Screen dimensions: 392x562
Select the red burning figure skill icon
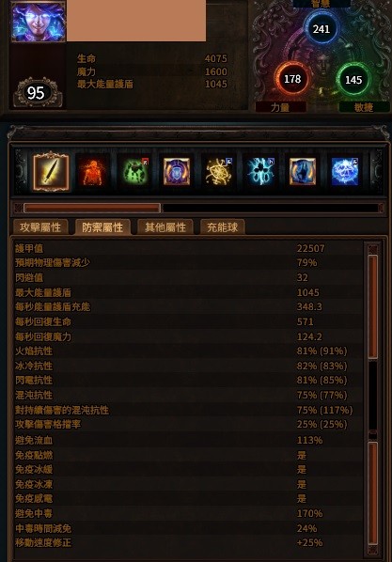[x=92, y=172]
